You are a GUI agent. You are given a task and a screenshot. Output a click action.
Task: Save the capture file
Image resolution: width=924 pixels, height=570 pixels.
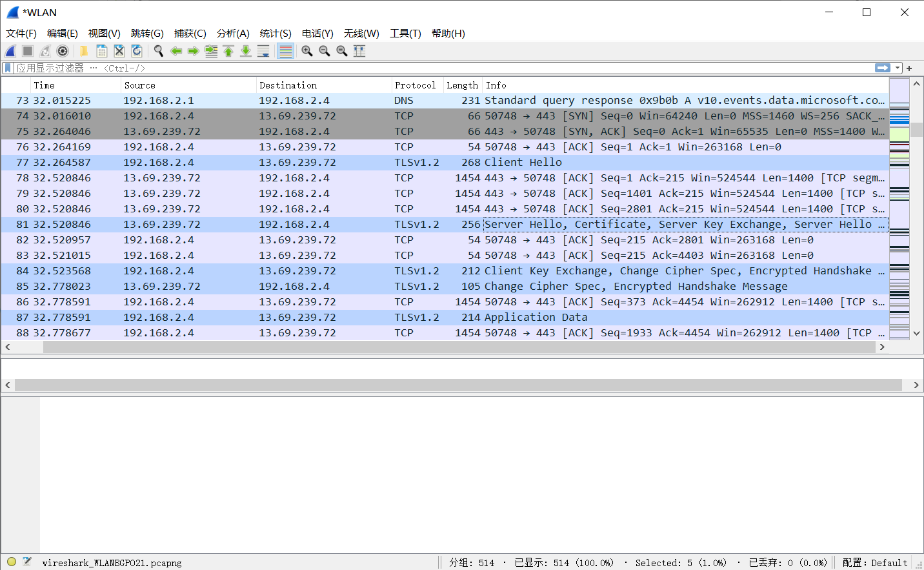102,51
